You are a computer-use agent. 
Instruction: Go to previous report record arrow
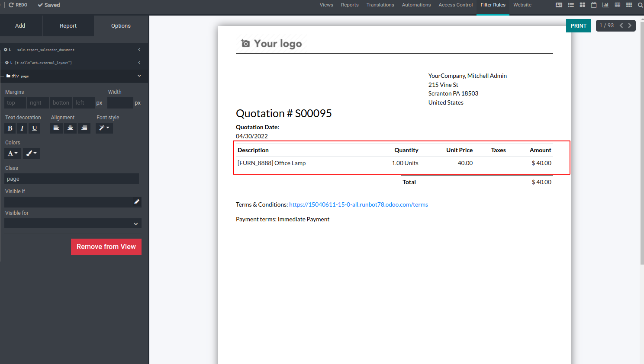click(621, 26)
